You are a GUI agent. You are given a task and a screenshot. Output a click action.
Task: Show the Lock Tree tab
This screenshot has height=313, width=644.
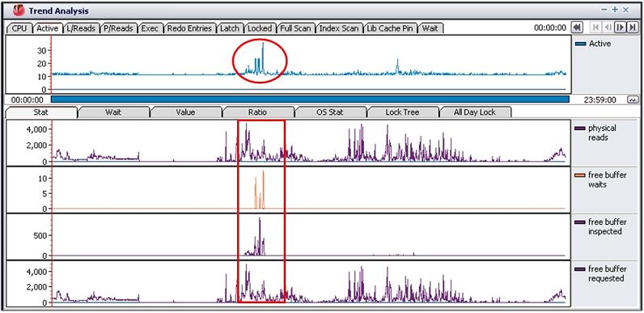403,112
